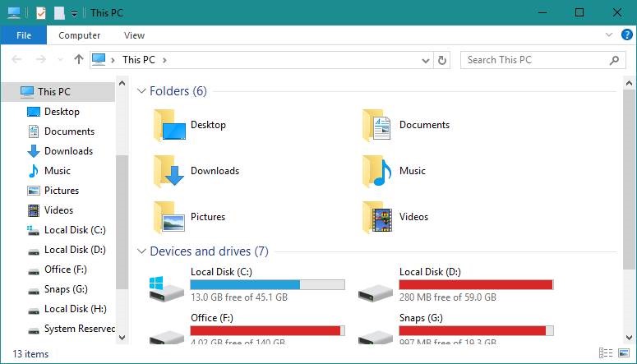Select the Downloads folder icon in content pane
This screenshot has width=637, height=364.
point(169,171)
